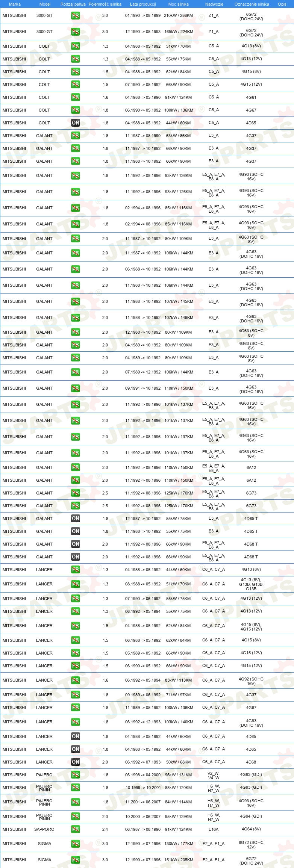This screenshot has width=294, height=868.
Task: Select production years 09.1989 -> 06.1992
Action: pyautogui.click(x=143, y=695)
